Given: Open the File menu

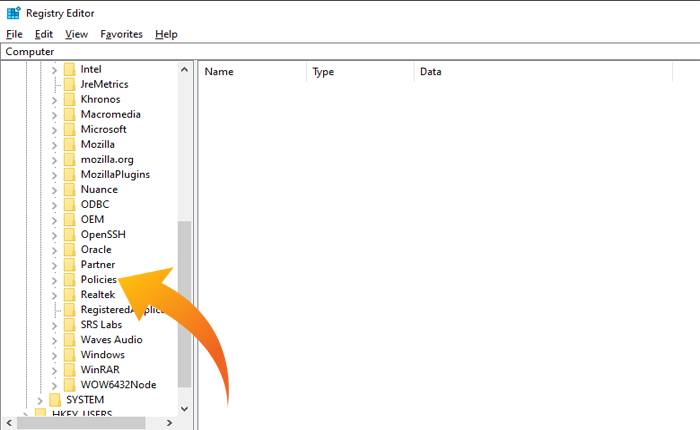Looking at the screenshot, I should [x=14, y=34].
